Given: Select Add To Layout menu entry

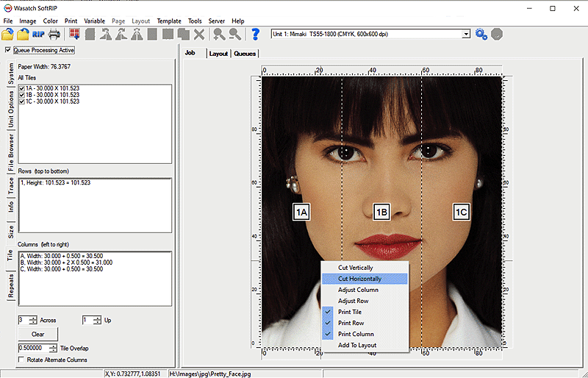Looking at the screenshot, I should (x=357, y=345).
